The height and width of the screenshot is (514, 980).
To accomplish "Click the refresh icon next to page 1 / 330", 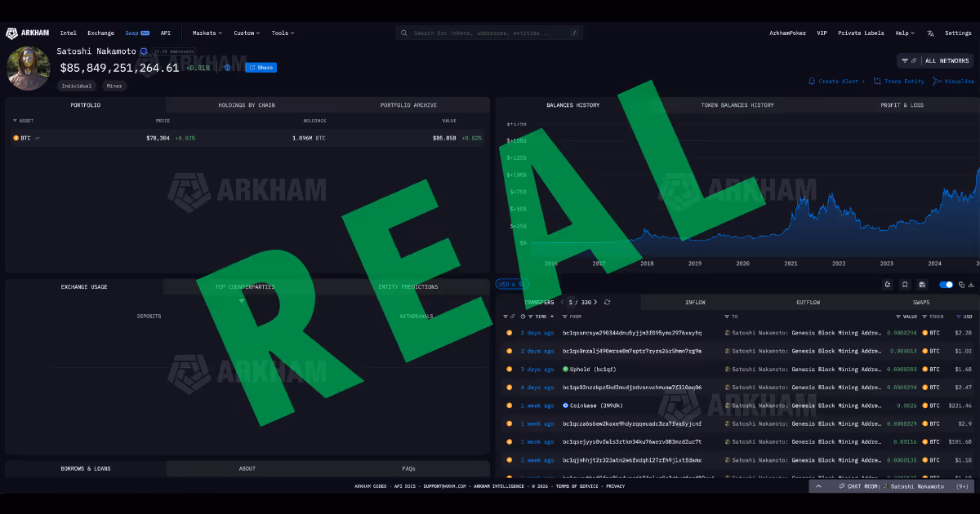I will click(607, 303).
